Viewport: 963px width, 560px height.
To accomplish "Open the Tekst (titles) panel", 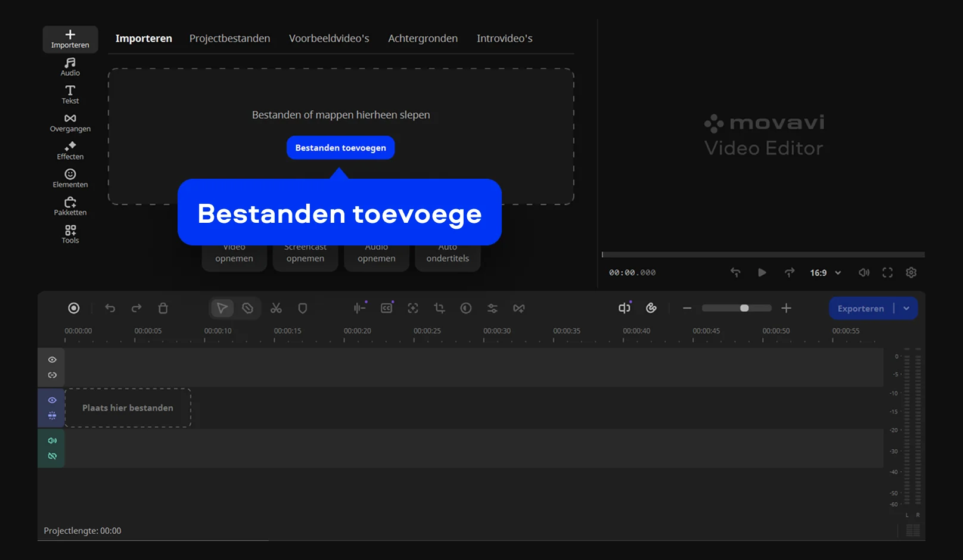I will [70, 95].
